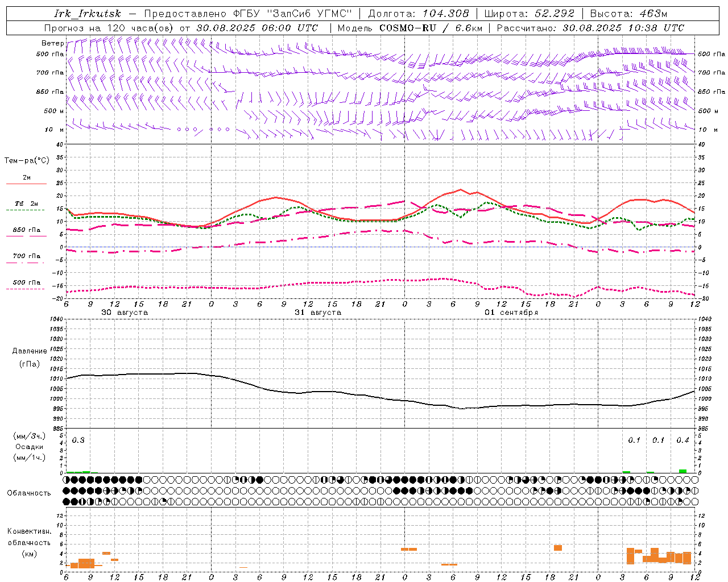Click the model label 'COSMO-RU / 6.6км'
Viewport: 728px width, 582px height.
[x=431, y=28]
